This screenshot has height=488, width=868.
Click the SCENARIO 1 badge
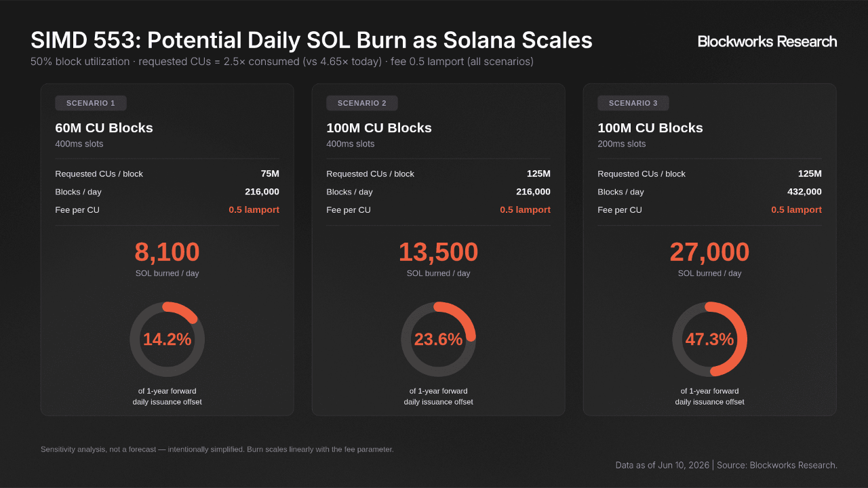tap(91, 103)
